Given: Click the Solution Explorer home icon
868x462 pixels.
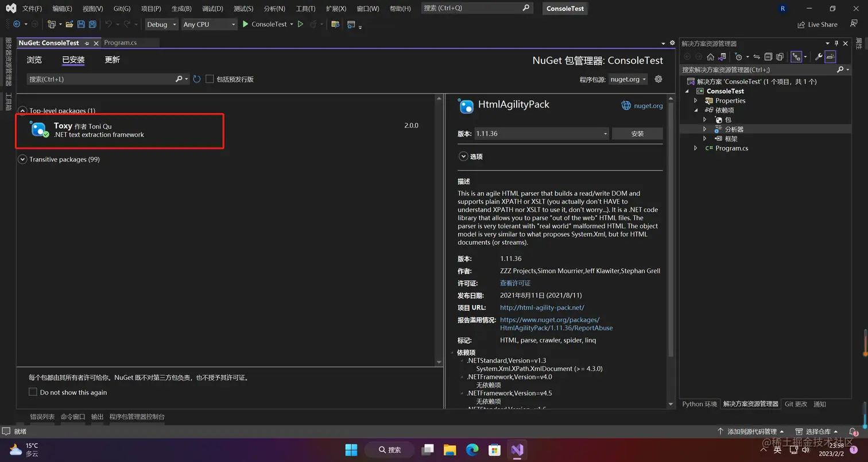Looking at the screenshot, I should (x=710, y=56).
